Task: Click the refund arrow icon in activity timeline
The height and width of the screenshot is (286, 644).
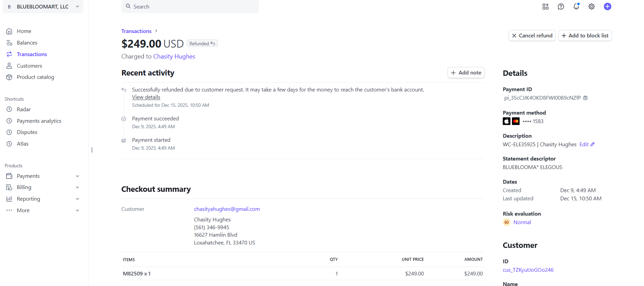Action: 124,90
